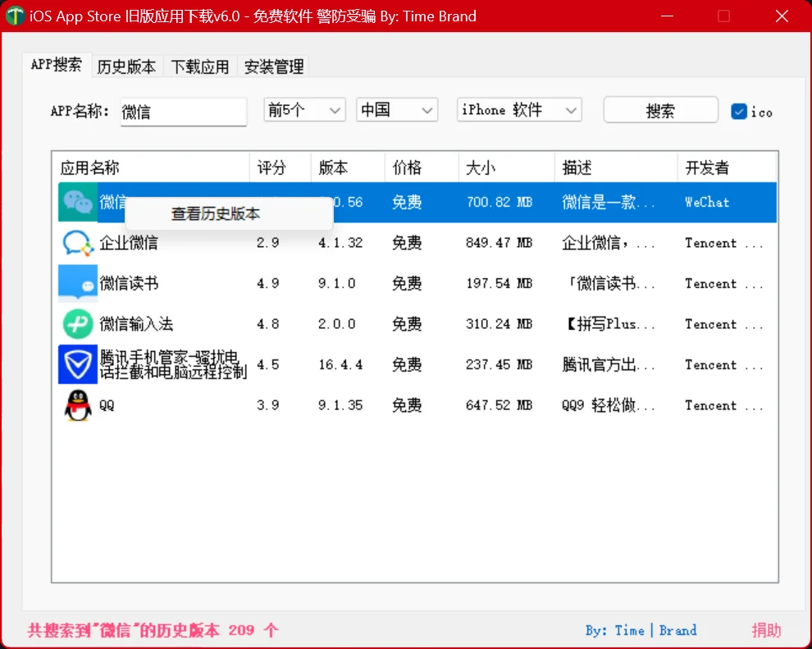The image size is (812, 649).
Task: Click the 企业微信 app icon
Action: click(x=75, y=242)
